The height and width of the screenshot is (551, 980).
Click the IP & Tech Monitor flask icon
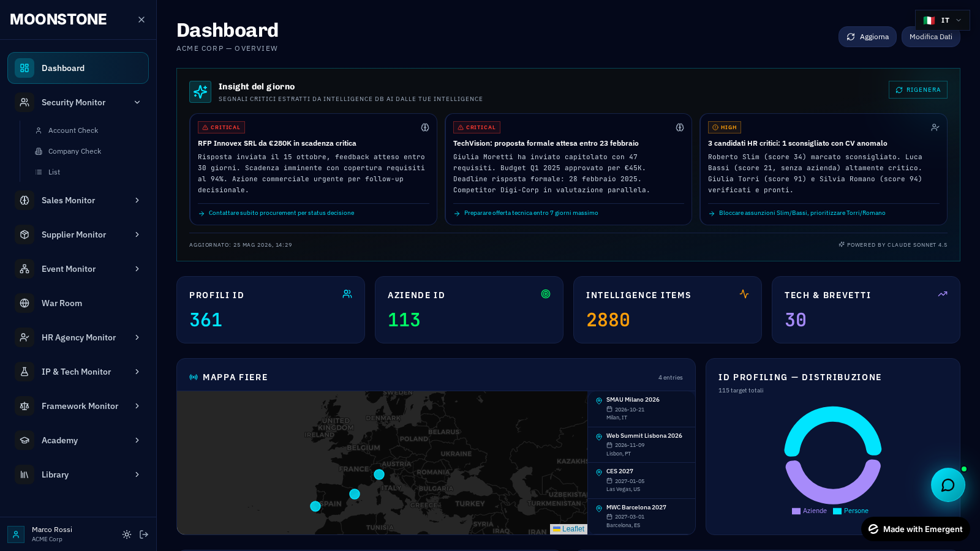tap(24, 372)
